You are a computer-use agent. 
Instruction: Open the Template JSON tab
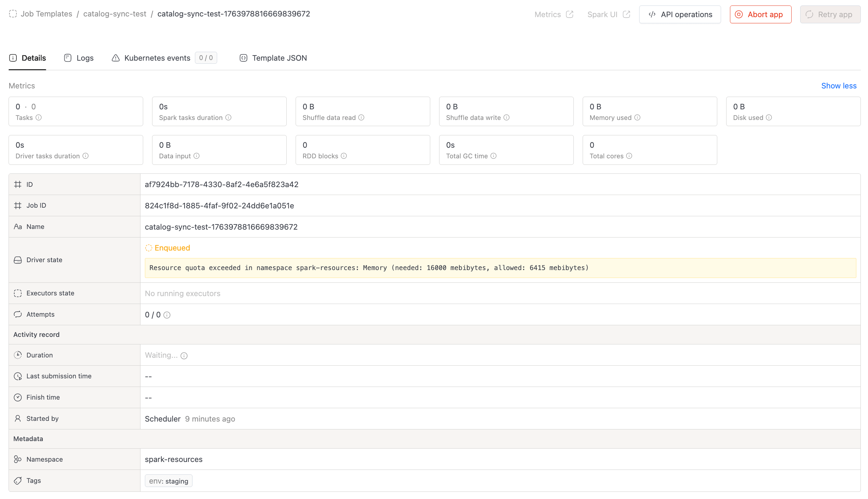point(273,58)
